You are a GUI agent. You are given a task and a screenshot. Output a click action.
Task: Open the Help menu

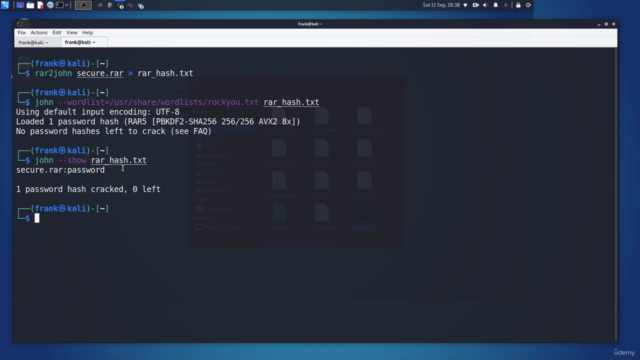pyautogui.click(x=87, y=33)
